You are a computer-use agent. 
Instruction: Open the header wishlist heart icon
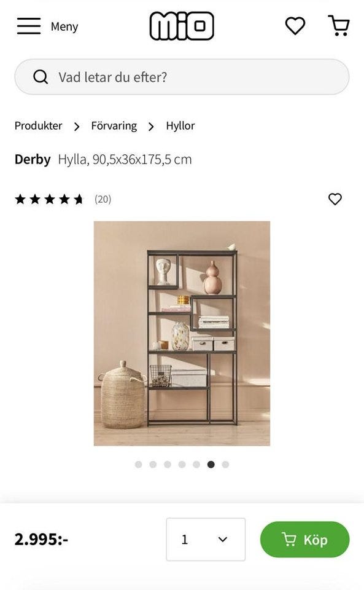295,26
